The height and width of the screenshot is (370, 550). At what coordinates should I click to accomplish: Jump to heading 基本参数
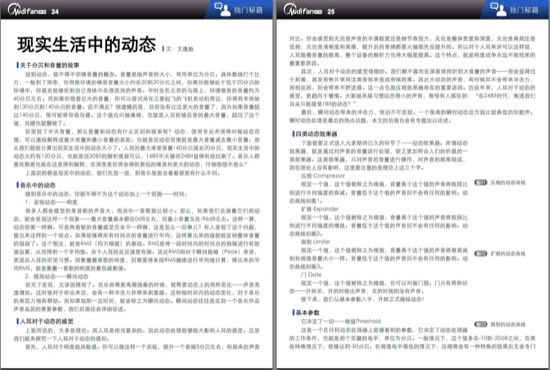coord(308,312)
